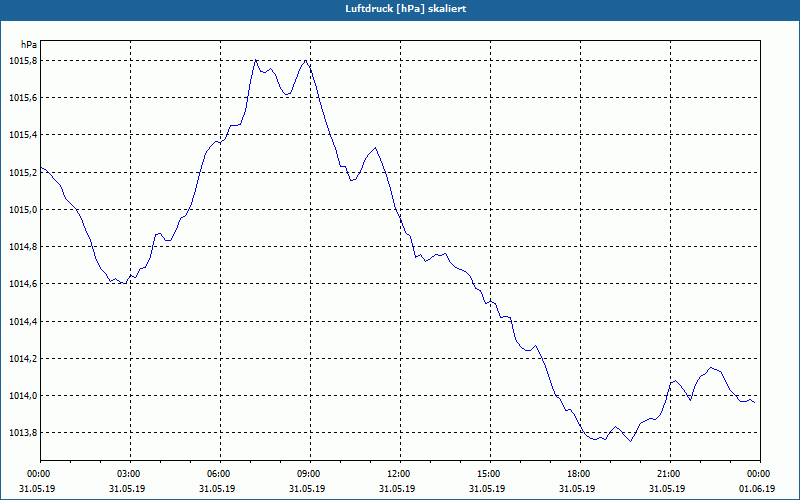Click the 'Luftdruck [hPa] skaliert' chart title
The image size is (800, 500).
tap(405, 9)
